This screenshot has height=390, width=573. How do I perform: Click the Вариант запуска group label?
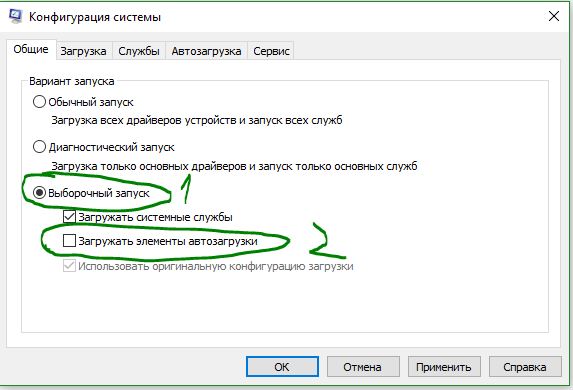(x=72, y=81)
